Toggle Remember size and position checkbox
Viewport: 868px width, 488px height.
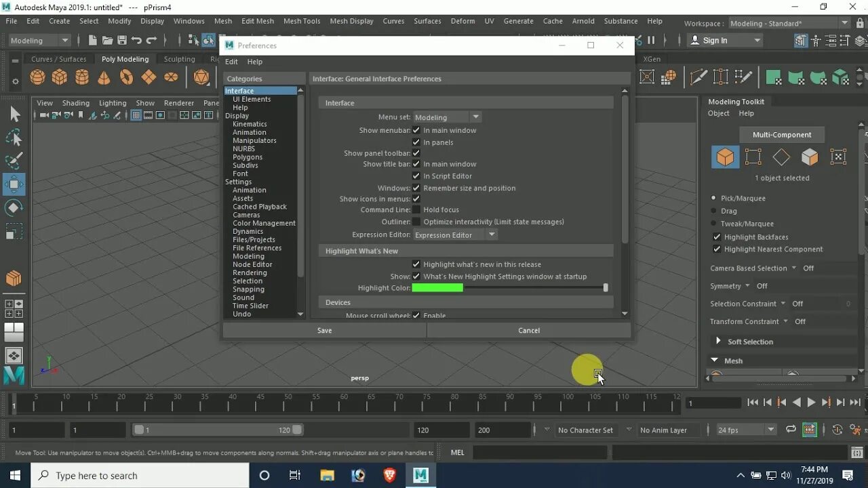click(x=416, y=188)
